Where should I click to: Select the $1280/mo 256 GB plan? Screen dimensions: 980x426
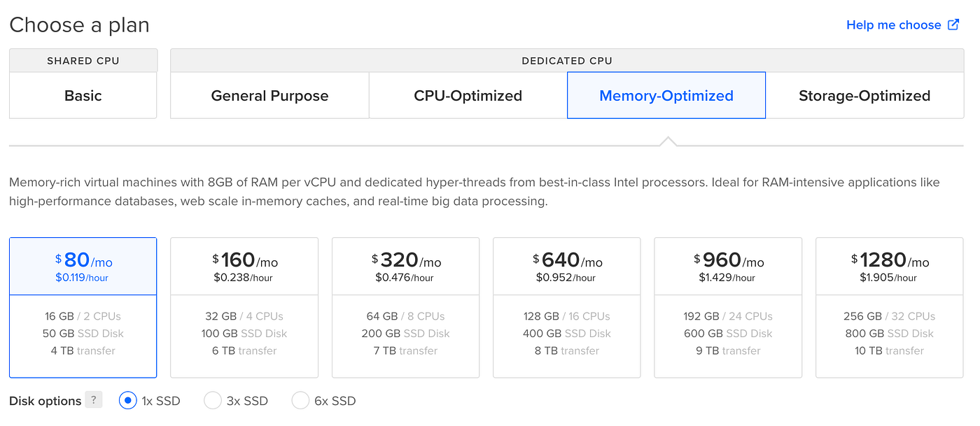889,308
